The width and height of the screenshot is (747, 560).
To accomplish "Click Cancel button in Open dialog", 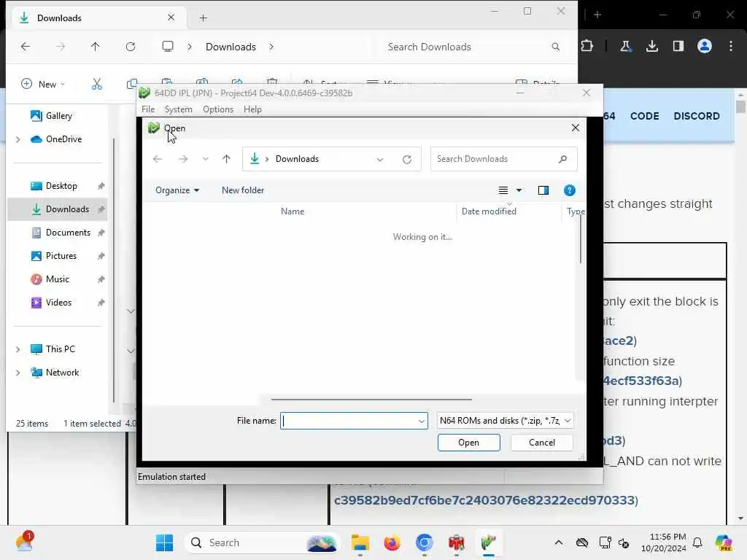I will click(542, 443).
